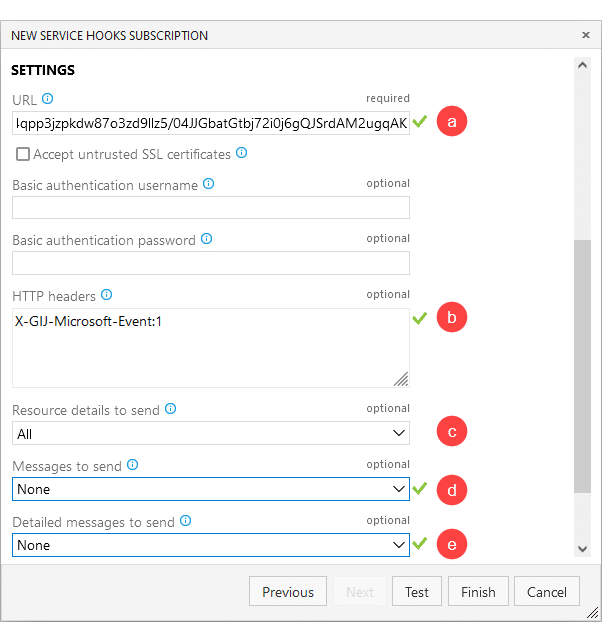Screen dimensions: 602x642
Task: Click the HTTP headers text area
Action: pyautogui.click(x=211, y=348)
